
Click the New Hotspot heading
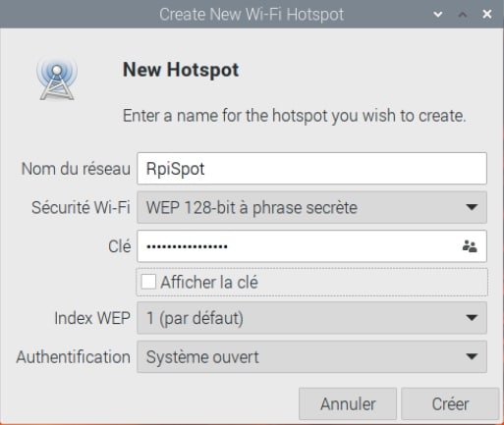pyautogui.click(x=181, y=70)
